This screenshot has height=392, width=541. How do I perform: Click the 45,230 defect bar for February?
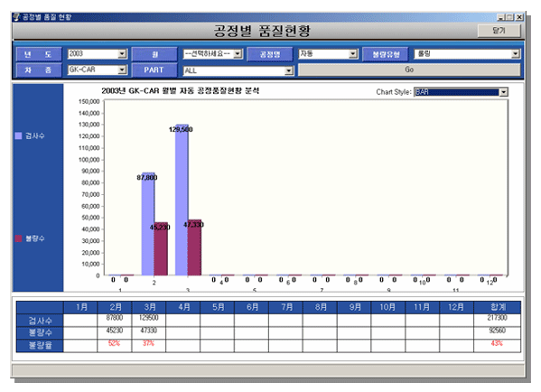(161, 249)
